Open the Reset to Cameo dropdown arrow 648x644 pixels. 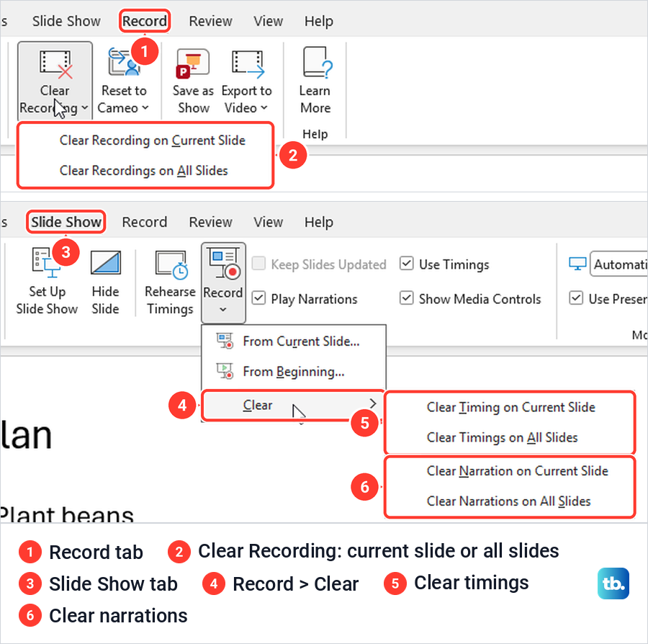pos(145,108)
